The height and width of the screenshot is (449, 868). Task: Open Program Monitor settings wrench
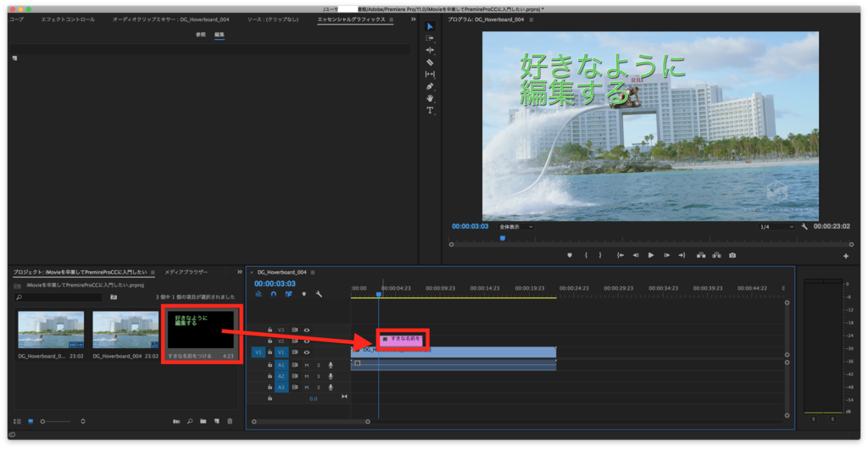point(804,227)
